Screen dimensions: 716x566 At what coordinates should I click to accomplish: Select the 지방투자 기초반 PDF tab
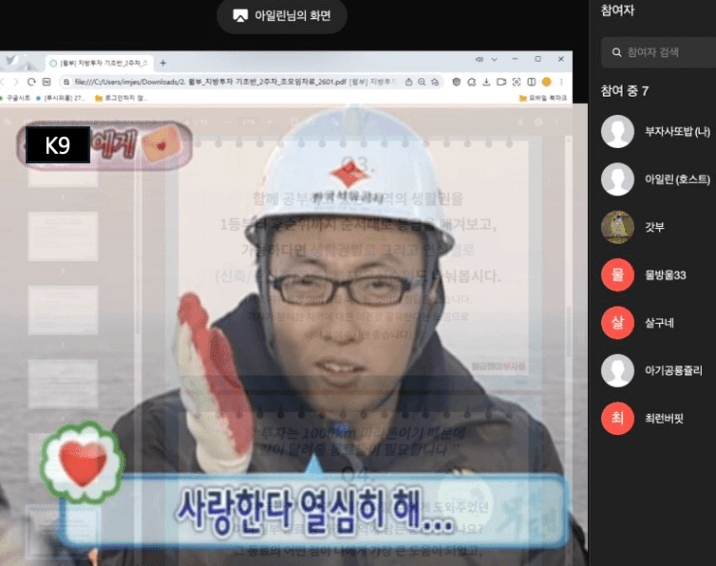pos(100,63)
